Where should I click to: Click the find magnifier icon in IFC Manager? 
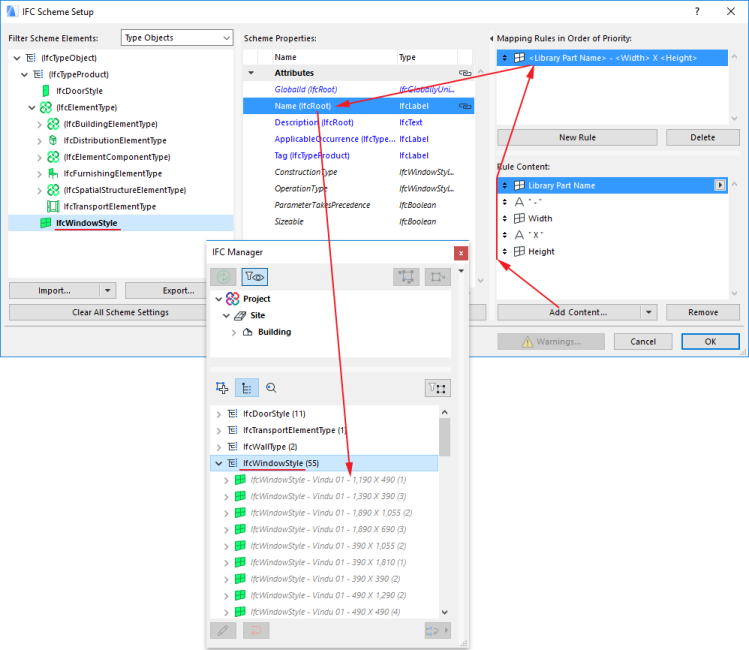(x=271, y=388)
